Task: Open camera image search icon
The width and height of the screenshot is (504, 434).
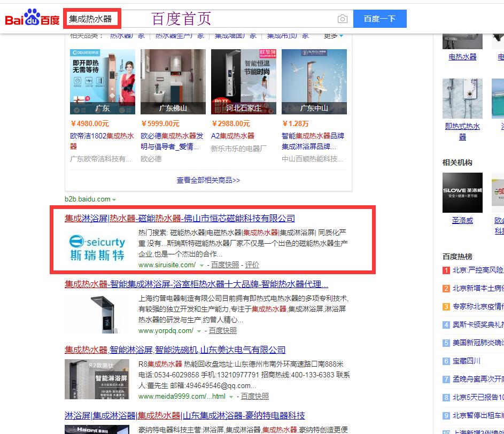Action: (x=342, y=19)
